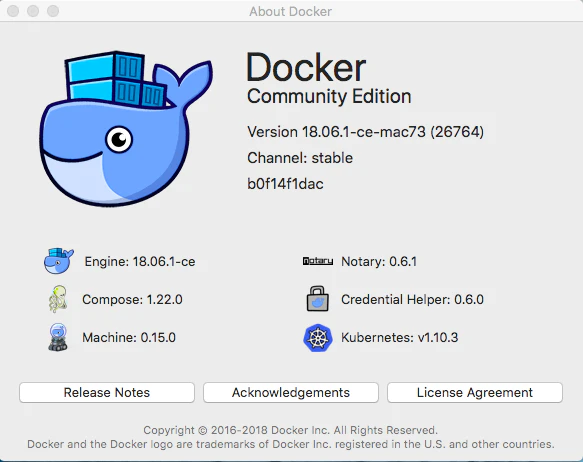Click the Compose octopus icon
The height and width of the screenshot is (462, 583).
(x=58, y=299)
